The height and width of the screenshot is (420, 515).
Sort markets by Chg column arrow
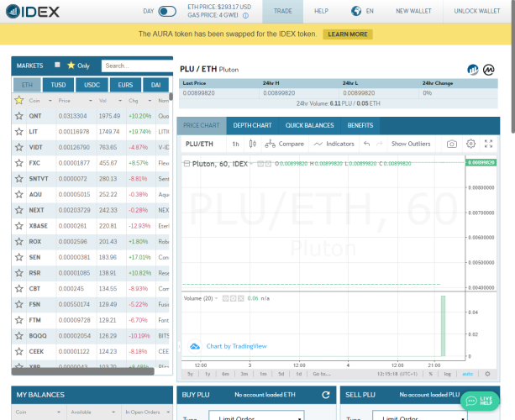pyautogui.click(x=150, y=101)
